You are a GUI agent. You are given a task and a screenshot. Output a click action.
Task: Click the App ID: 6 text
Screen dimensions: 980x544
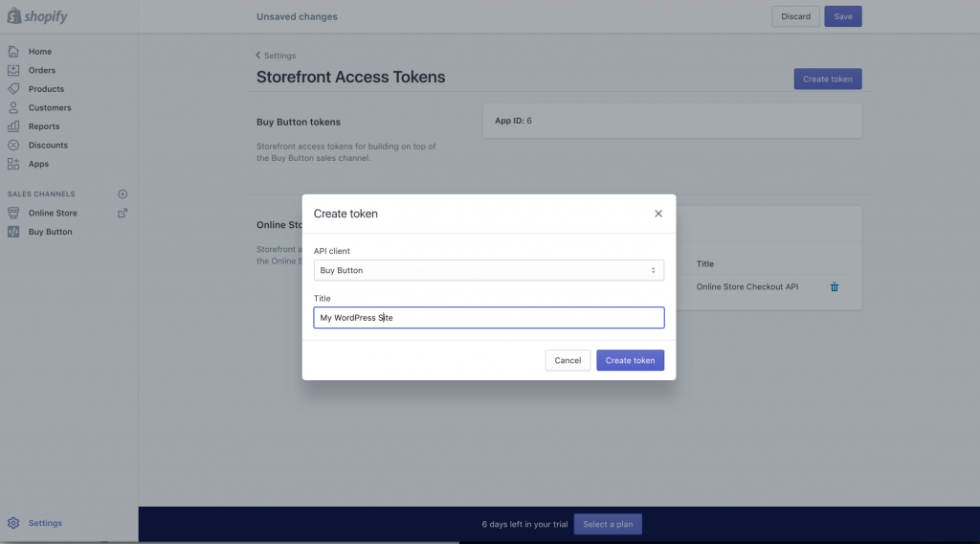point(513,121)
